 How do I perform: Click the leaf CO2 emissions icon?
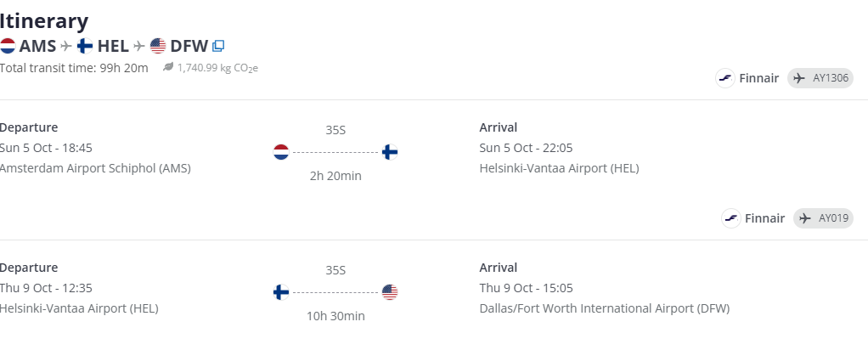tap(168, 67)
